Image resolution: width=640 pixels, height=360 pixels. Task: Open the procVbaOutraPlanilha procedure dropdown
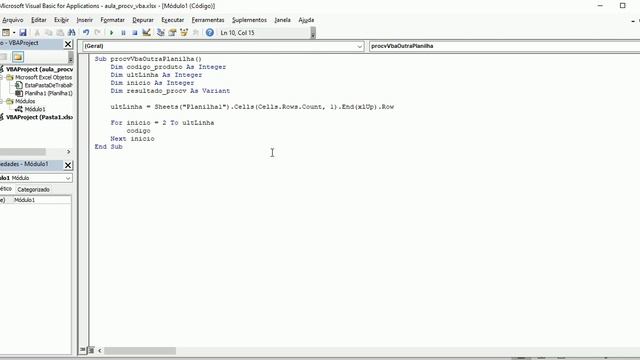tap(504, 46)
